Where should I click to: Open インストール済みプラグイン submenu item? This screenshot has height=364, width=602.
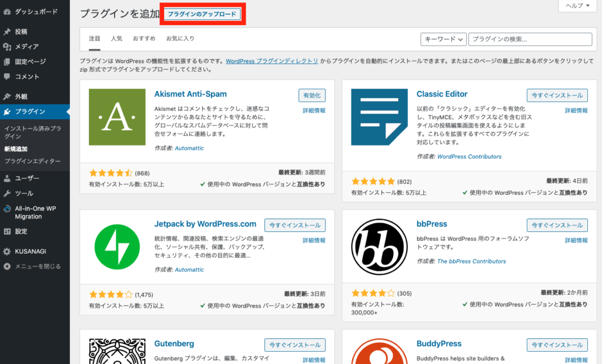tap(33, 132)
